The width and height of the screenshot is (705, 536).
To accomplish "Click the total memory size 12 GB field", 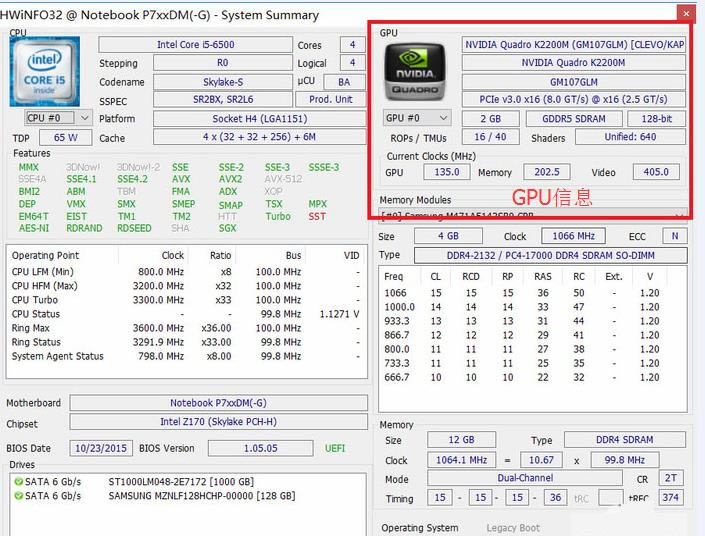I will (x=461, y=440).
